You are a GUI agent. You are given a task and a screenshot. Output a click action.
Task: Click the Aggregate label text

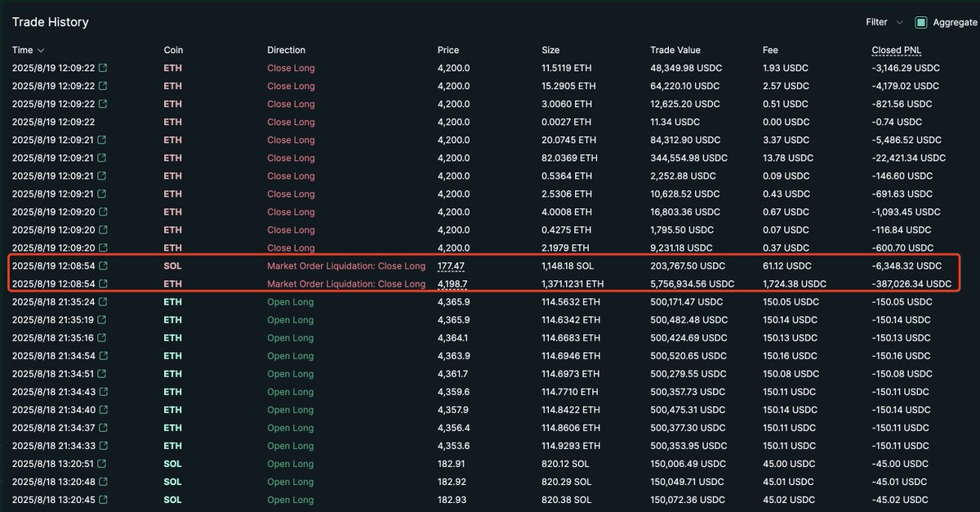pos(955,23)
